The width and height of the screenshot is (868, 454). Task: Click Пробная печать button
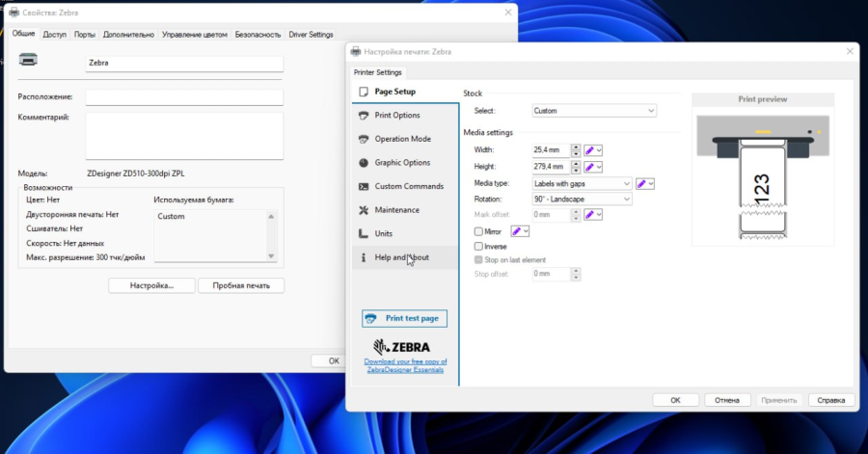(241, 285)
